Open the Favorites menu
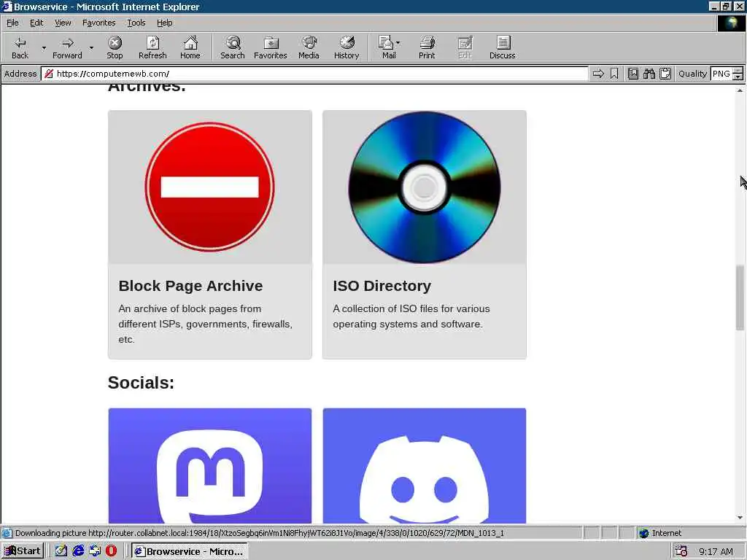This screenshot has height=560, width=747. pos(98,23)
